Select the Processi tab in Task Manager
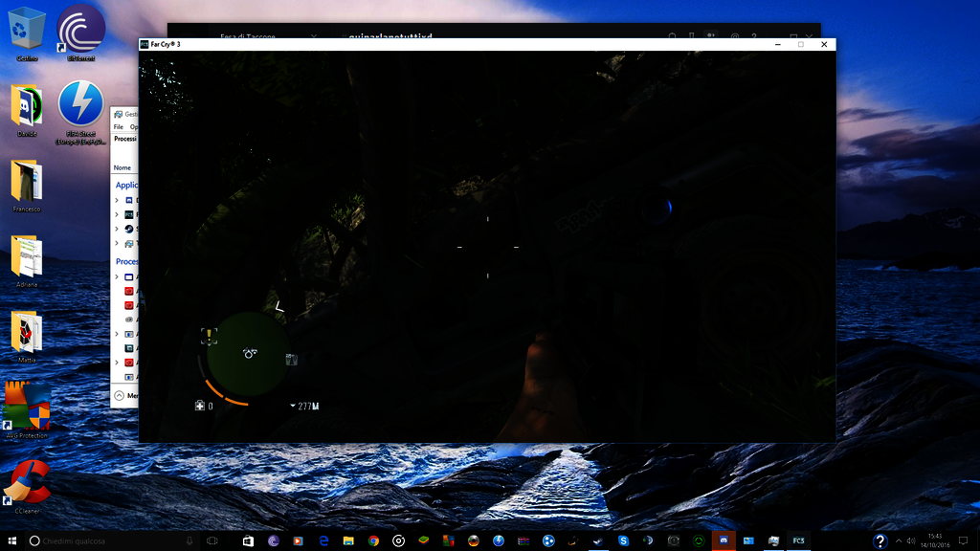This screenshot has height=551, width=980. tap(125, 139)
